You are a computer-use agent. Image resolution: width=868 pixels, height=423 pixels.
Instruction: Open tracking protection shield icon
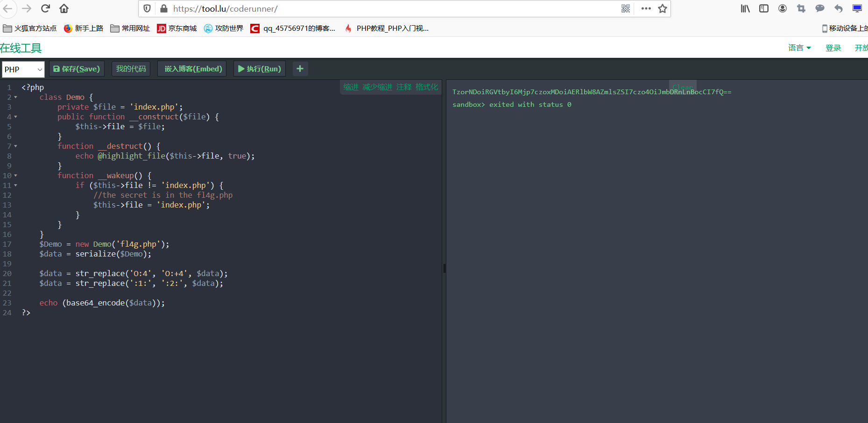tap(147, 8)
